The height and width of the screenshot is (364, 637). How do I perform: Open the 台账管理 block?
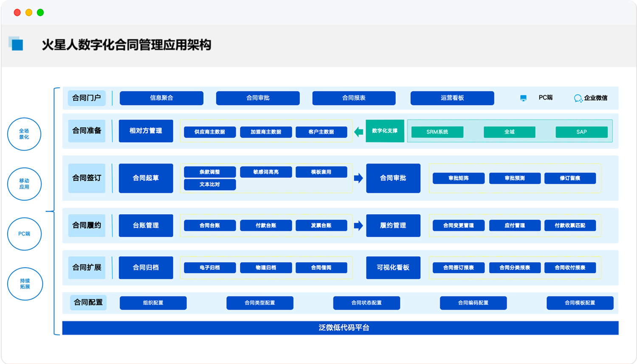pyautogui.click(x=146, y=225)
